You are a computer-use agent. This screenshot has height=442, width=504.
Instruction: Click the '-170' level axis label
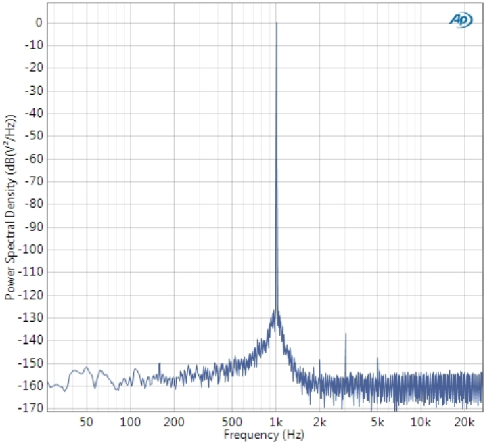click(x=30, y=408)
